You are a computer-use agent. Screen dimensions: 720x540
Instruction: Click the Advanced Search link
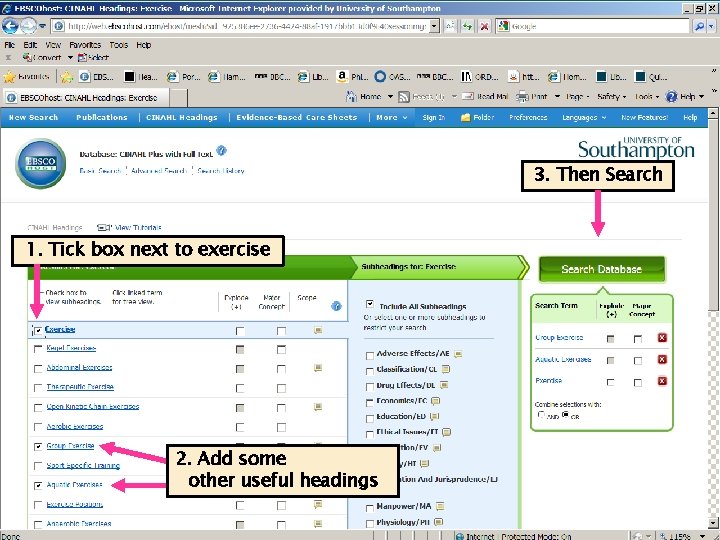tap(159, 171)
